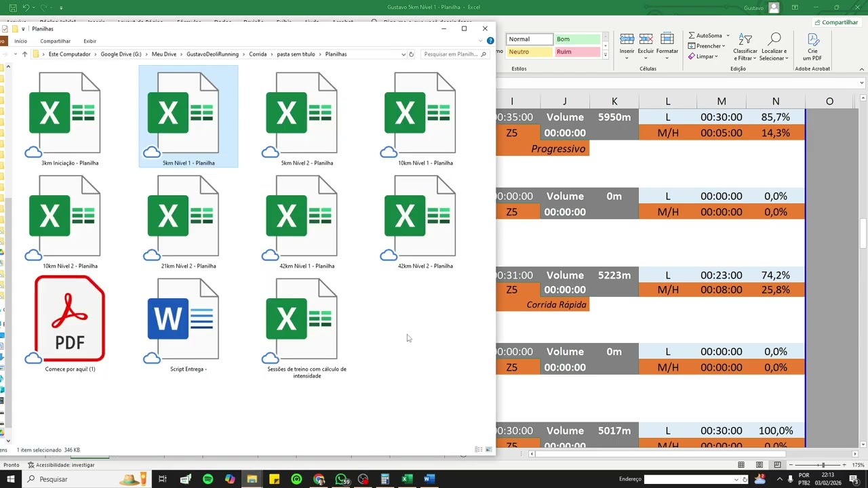Open the AutoSoma dropdown arrow
Screen dimensions: 868x488
pos(728,35)
